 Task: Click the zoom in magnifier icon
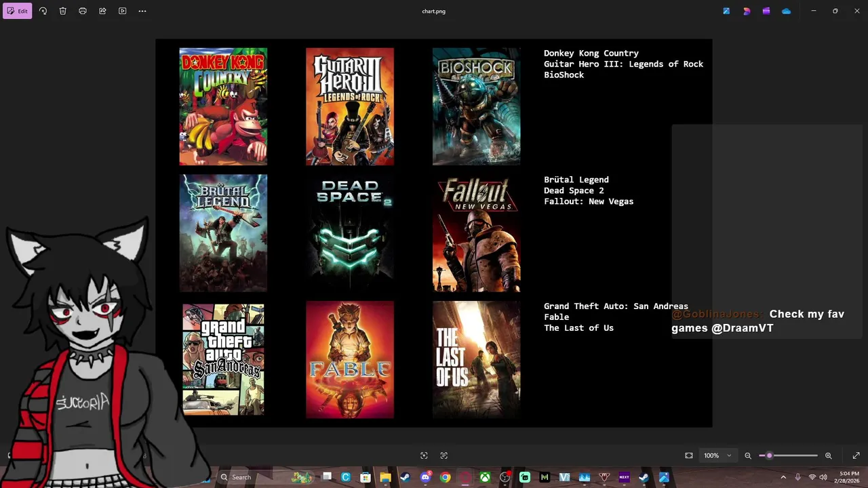(x=828, y=455)
